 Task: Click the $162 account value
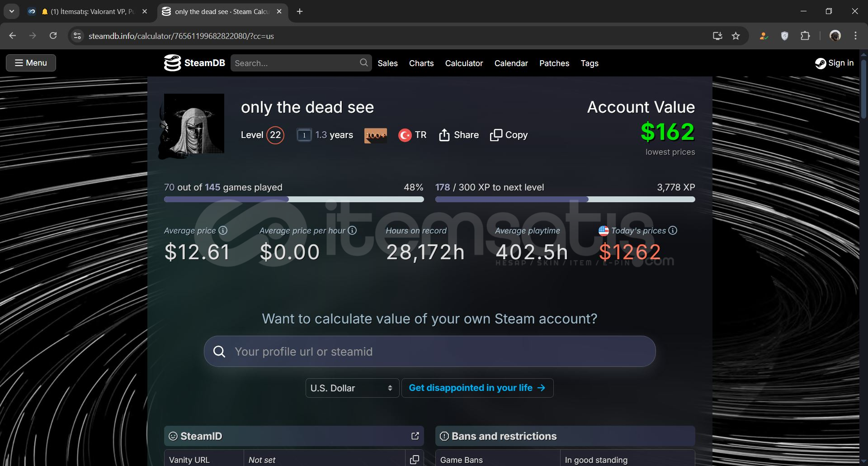pos(668,132)
